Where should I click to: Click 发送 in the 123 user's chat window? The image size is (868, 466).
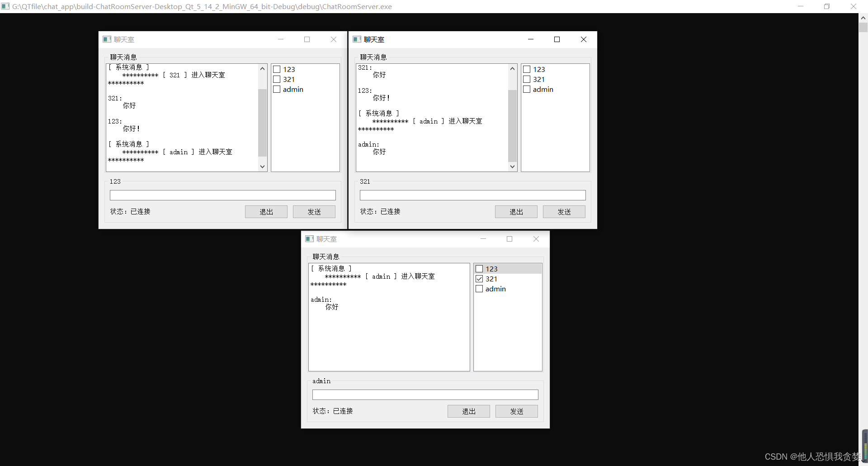click(314, 212)
